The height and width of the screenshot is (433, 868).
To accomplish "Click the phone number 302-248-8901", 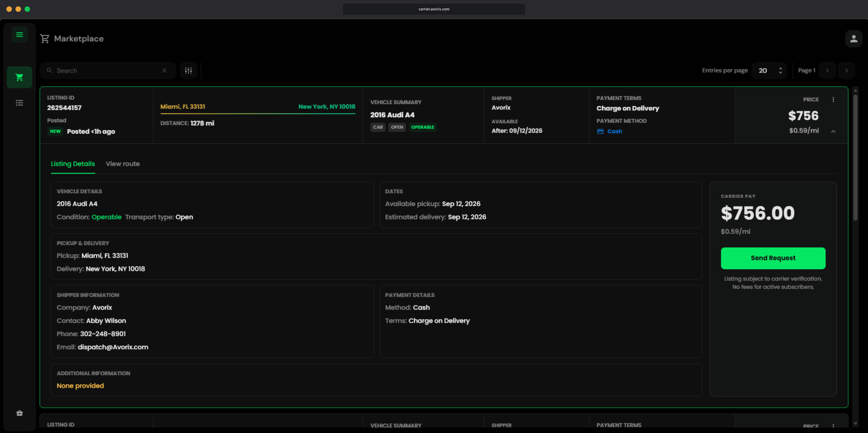I will (x=103, y=334).
